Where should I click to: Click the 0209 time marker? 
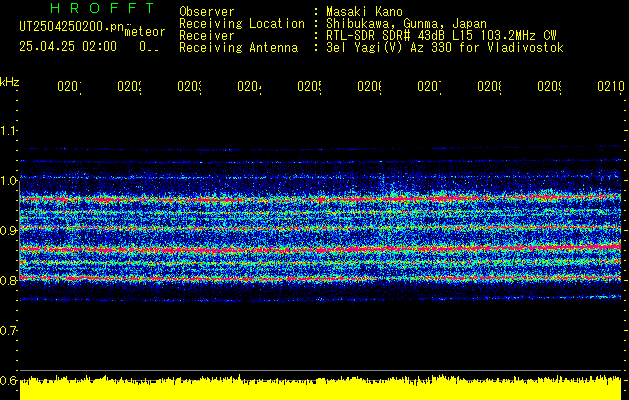coord(549,86)
